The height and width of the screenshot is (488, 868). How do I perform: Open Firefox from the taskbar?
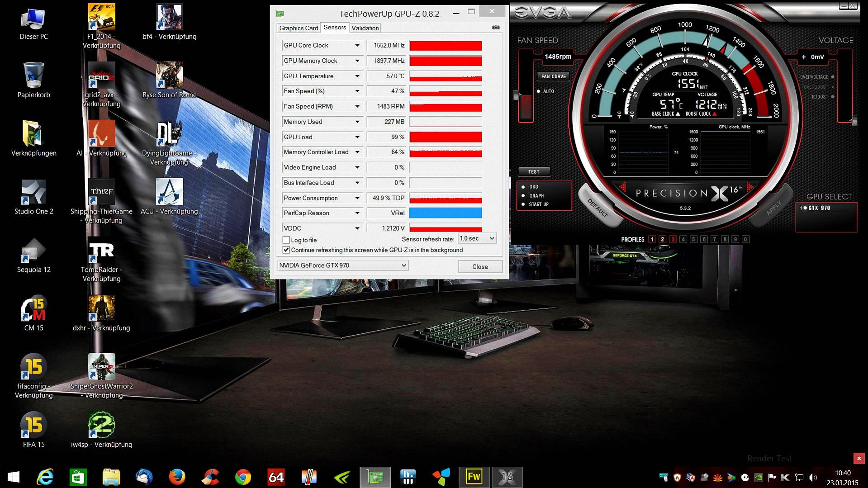pyautogui.click(x=177, y=477)
